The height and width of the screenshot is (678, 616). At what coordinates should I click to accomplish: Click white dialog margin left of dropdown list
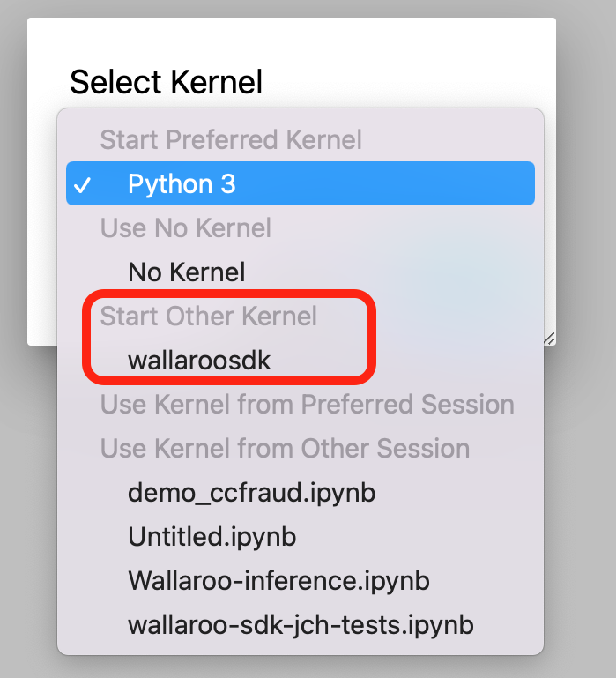tap(42, 220)
